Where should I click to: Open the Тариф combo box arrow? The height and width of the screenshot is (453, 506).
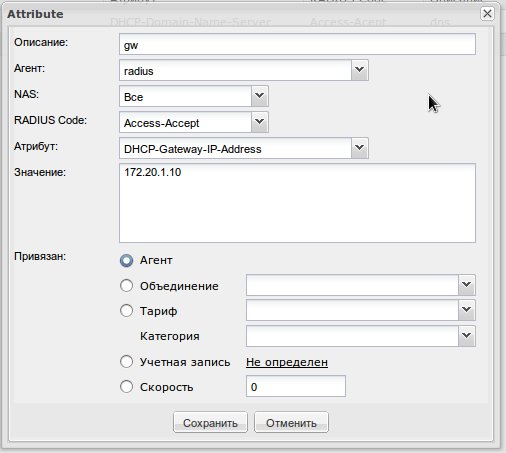(466, 310)
